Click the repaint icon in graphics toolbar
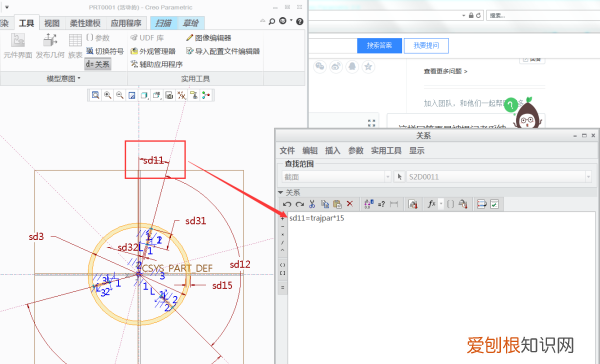Image resolution: width=600 pixels, height=364 pixels. click(x=132, y=95)
